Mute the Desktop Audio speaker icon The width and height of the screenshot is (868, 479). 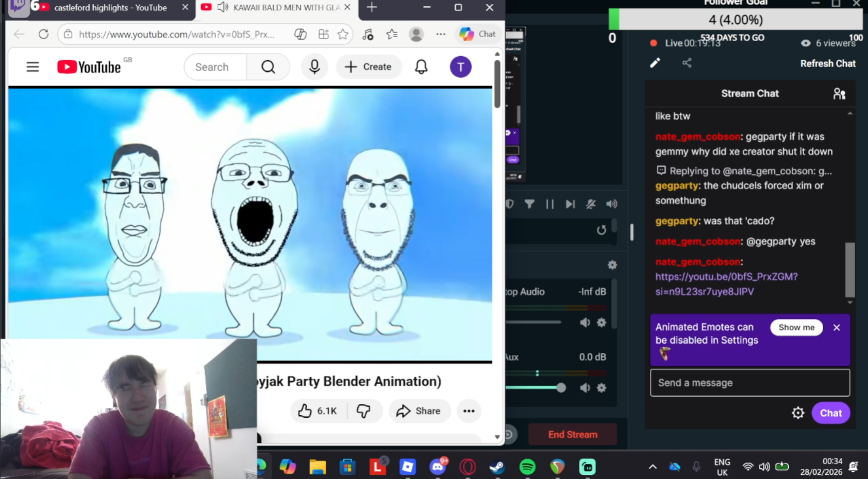[585, 322]
